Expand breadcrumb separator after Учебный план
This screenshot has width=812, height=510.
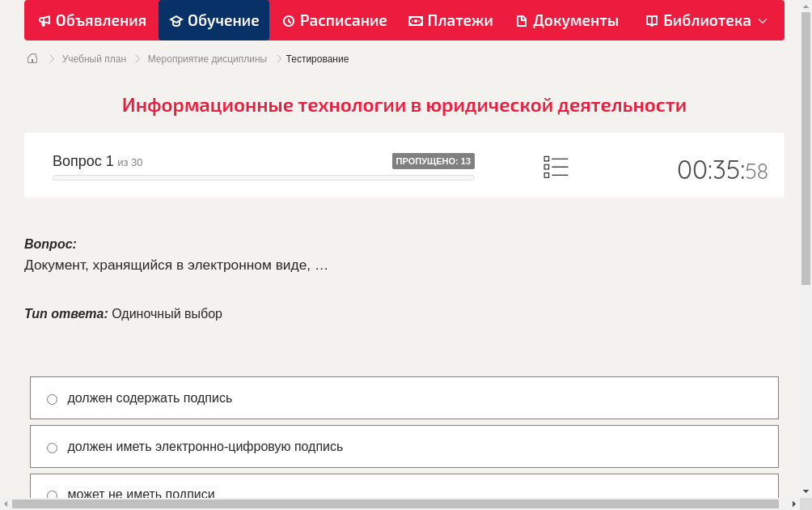coord(136,58)
